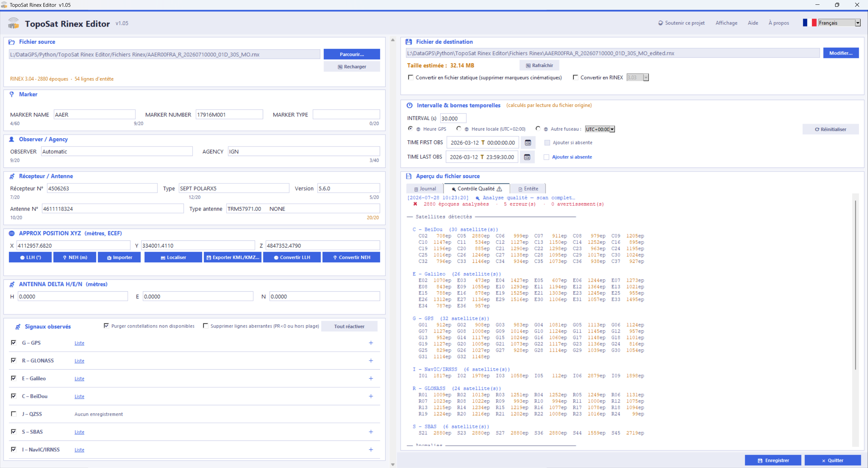Uncheck Purger constellations non disponibles
The image size is (868, 468).
coord(106,326)
